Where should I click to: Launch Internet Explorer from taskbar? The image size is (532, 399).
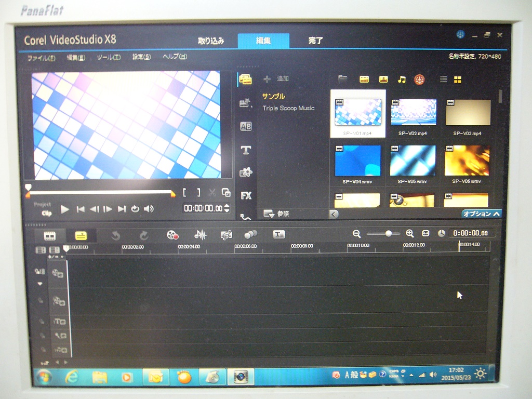72,377
